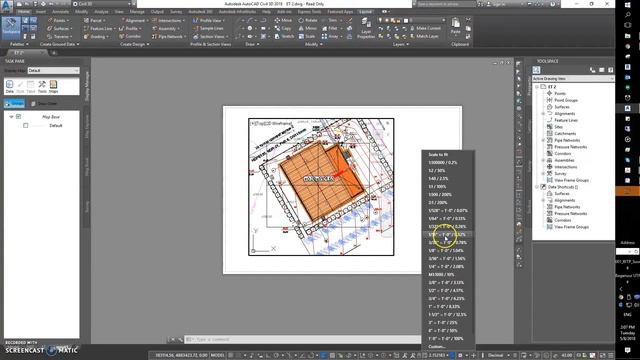
Task: Open the Default dropdown in Task Pane
Action: point(53,71)
